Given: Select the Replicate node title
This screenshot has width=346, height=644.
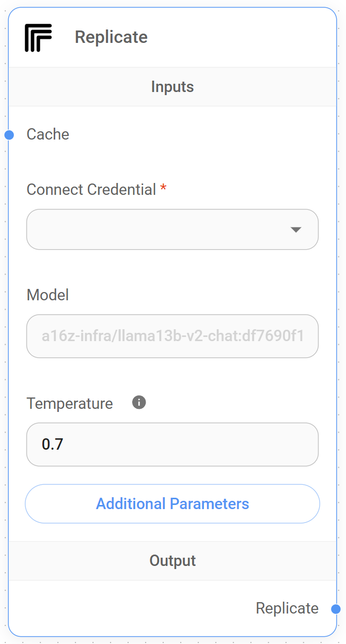Looking at the screenshot, I should tap(111, 37).
